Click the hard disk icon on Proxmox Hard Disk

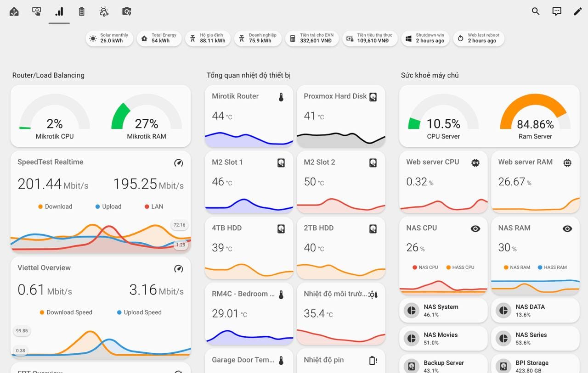[x=373, y=97]
